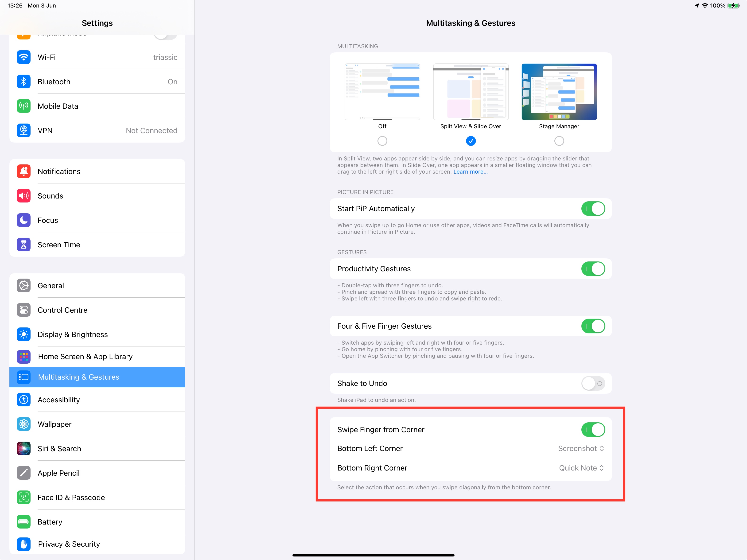This screenshot has width=747, height=560.
Task: Disable Start PiP Automatically toggle
Action: (x=593, y=209)
